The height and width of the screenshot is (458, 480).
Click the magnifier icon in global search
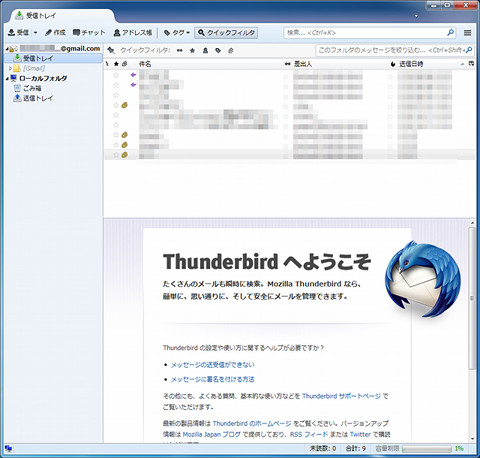coord(450,33)
